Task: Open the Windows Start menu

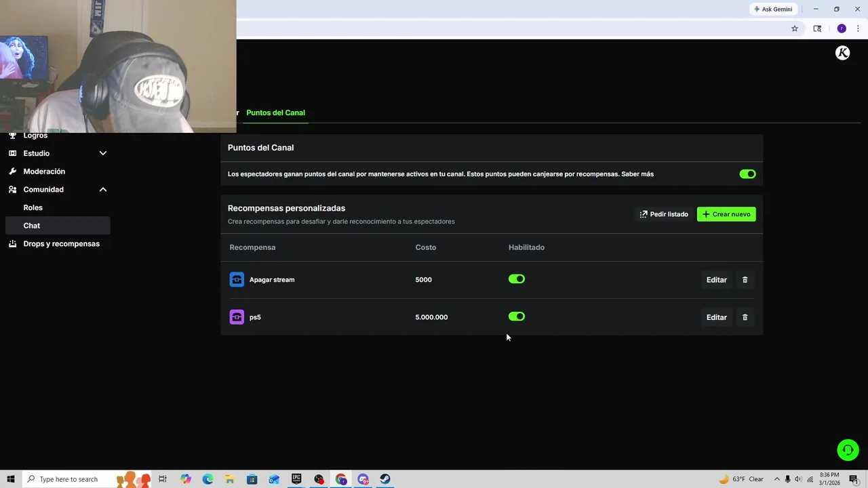Action: (x=11, y=479)
